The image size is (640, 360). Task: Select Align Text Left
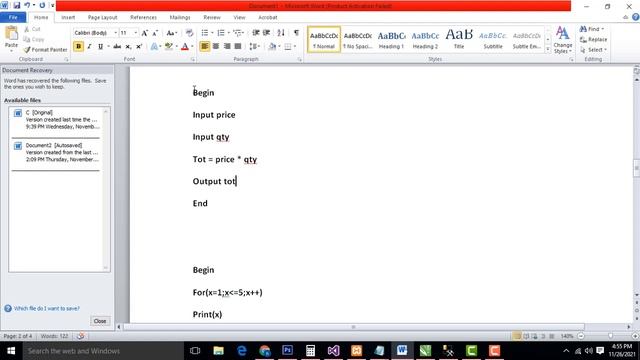coord(205,47)
